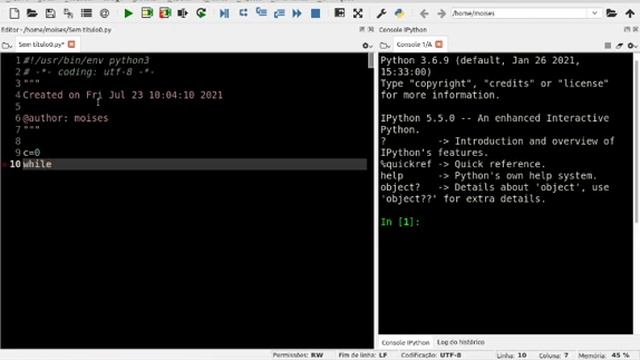The image size is (640, 360).
Task: Close the Sem título0.py tab
Action: click(72, 44)
